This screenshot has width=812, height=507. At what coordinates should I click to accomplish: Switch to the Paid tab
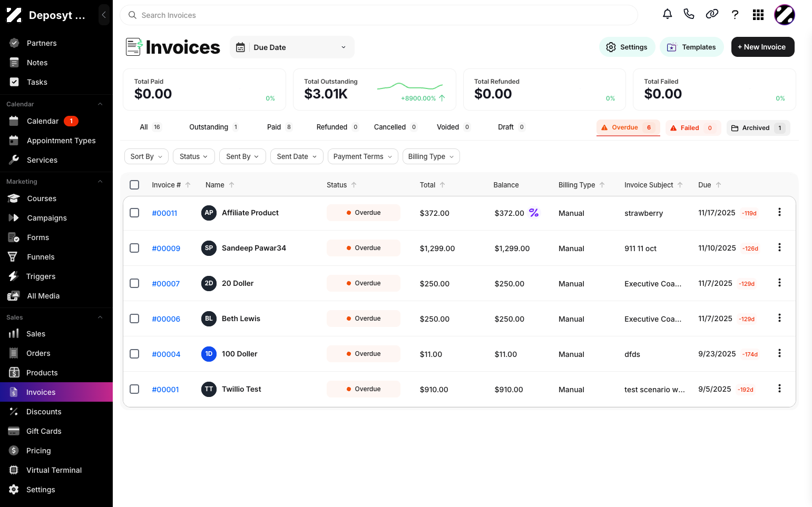click(280, 127)
